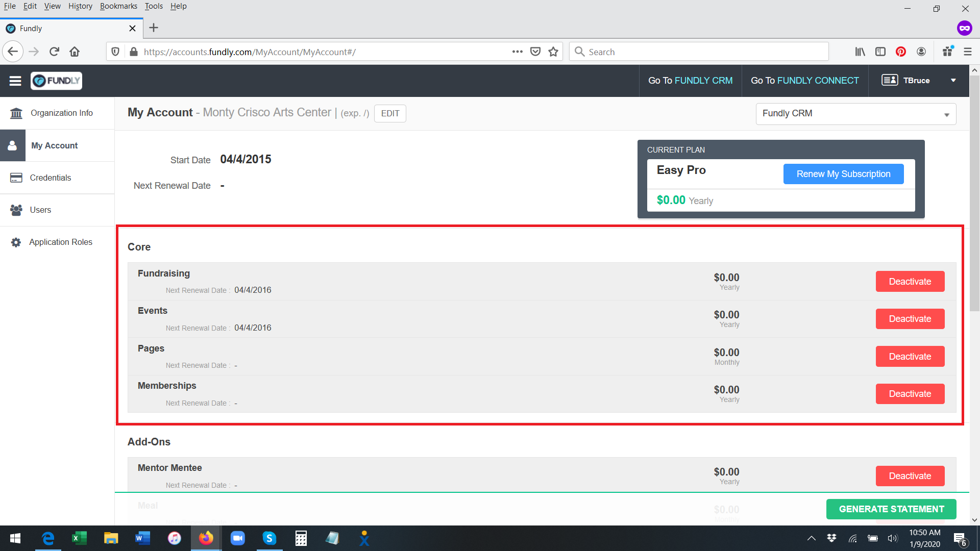The image size is (980, 551).
Task: Click the browser home icon
Action: (75, 52)
